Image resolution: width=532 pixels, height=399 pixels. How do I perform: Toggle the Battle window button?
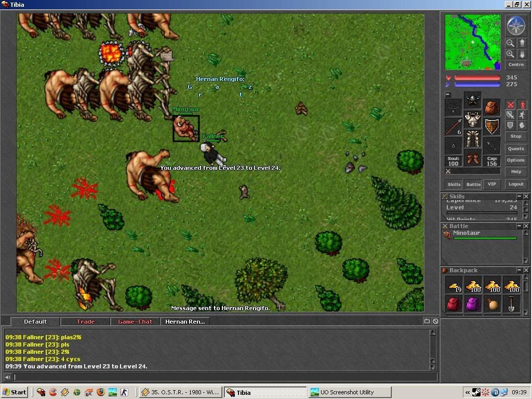[x=473, y=184]
